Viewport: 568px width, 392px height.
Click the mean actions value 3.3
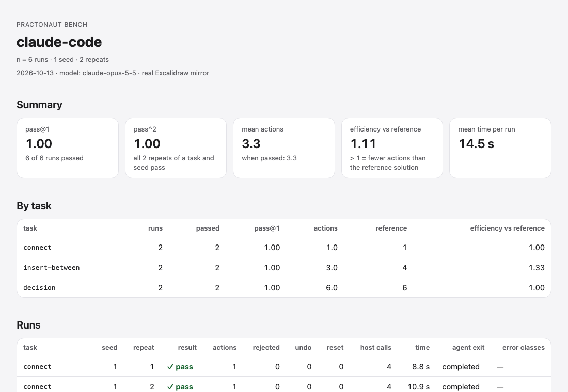tap(251, 144)
